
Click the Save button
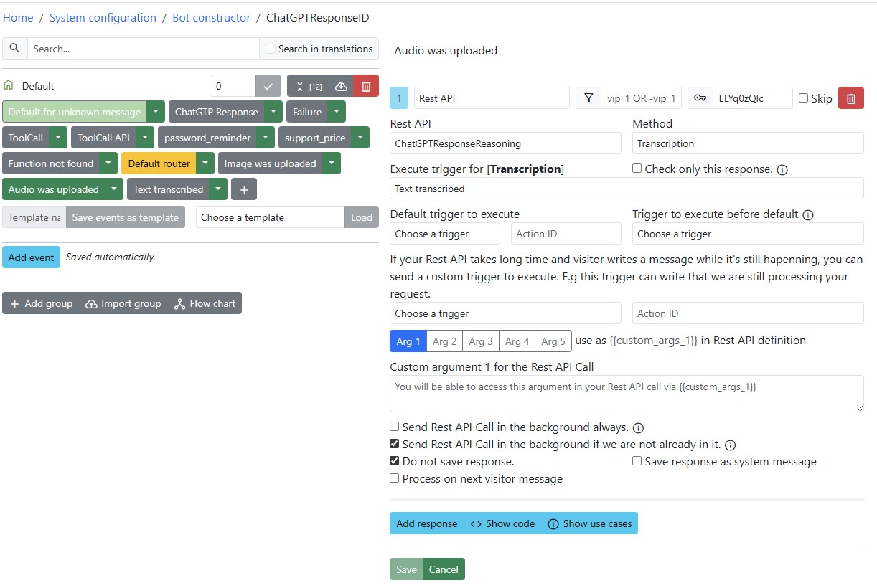(x=406, y=569)
